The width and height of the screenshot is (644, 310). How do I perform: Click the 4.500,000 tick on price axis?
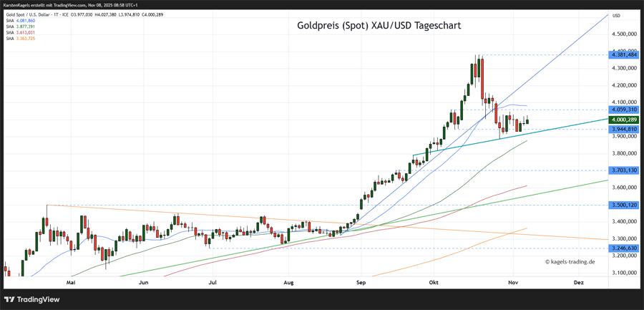(x=624, y=34)
